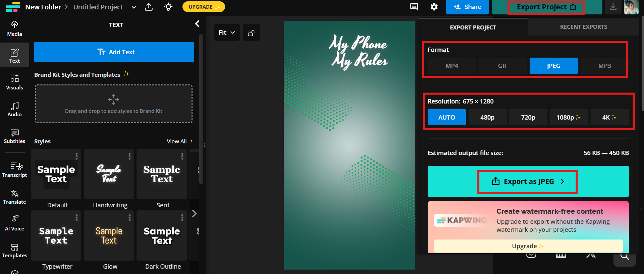644x274 pixels.
Task: Select AUTO resolution
Action: [447, 117]
